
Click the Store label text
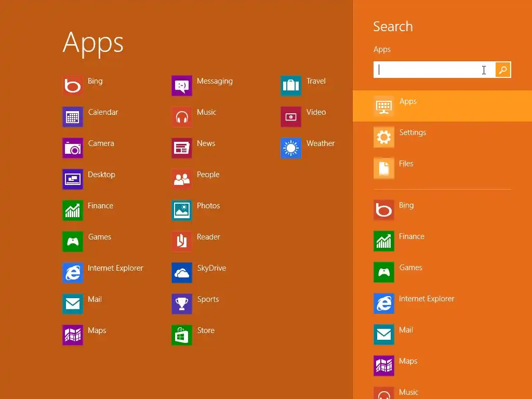[206, 330]
